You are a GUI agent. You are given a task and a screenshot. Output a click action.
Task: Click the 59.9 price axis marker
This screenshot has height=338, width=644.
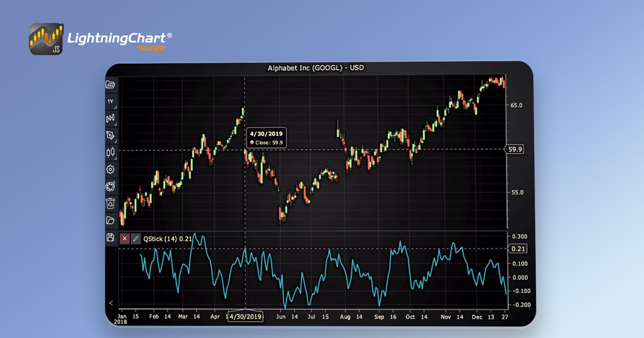click(x=515, y=149)
